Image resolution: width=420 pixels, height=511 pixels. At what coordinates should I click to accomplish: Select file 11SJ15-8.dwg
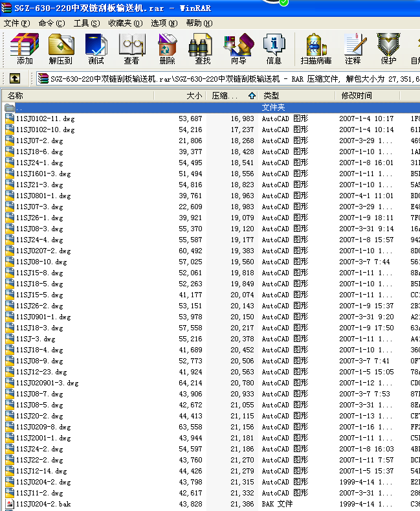pos(39,273)
